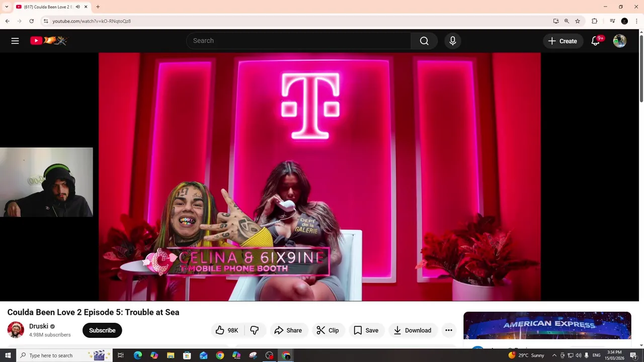Open the zoom magnifier in address bar

567,21
